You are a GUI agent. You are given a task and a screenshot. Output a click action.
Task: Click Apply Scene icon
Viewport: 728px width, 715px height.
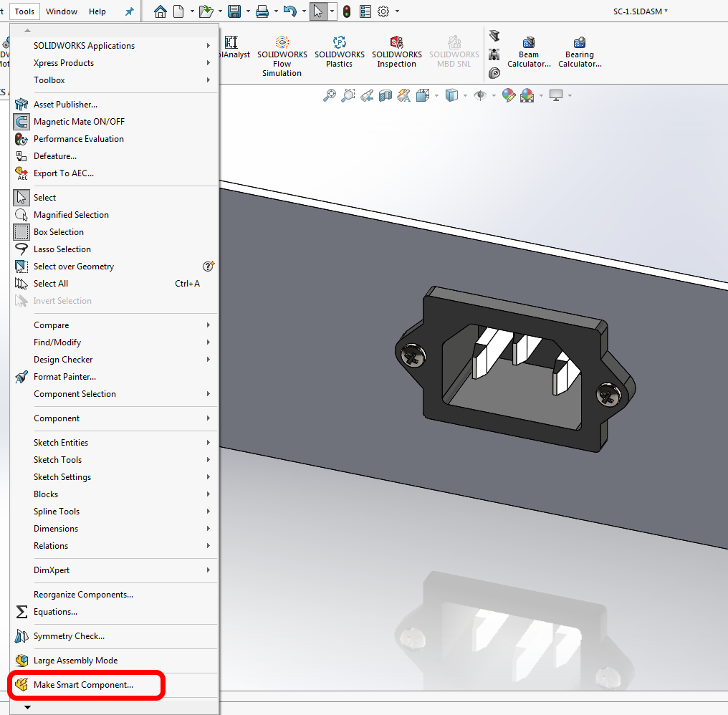point(527,95)
